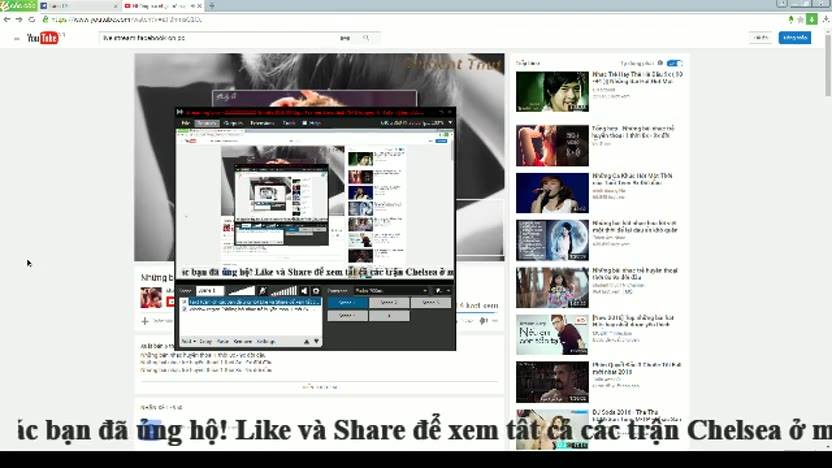This screenshot has width=832, height=468.
Task: Click the add scene plus button in XSplit
Action: point(389,316)
